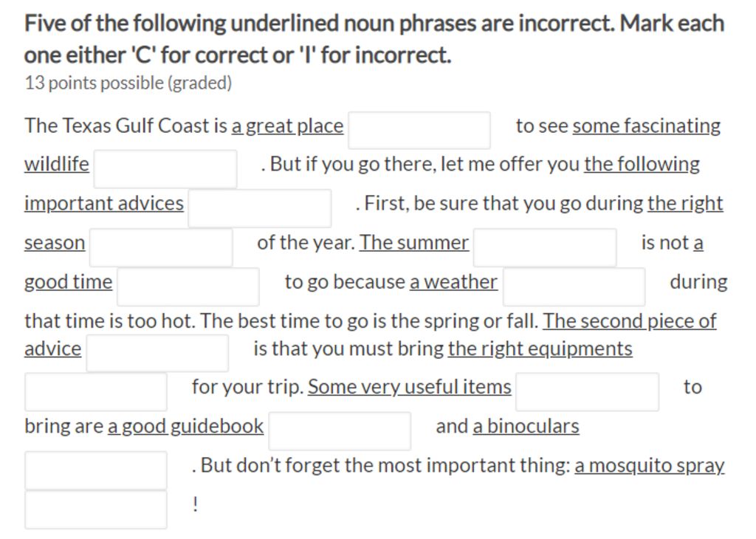756x539 pixels.
Task: Click the input after 'a good guidebook'
Action: (x=340, y=431)
